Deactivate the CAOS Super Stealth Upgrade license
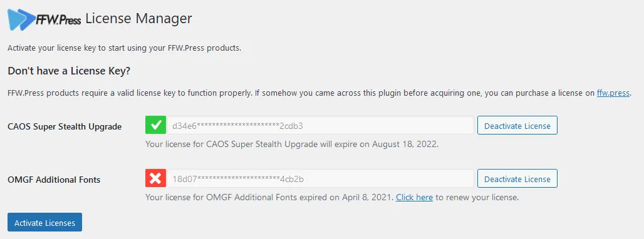Image resolution: width=644 pixels, height=239 pixels. 517,126
